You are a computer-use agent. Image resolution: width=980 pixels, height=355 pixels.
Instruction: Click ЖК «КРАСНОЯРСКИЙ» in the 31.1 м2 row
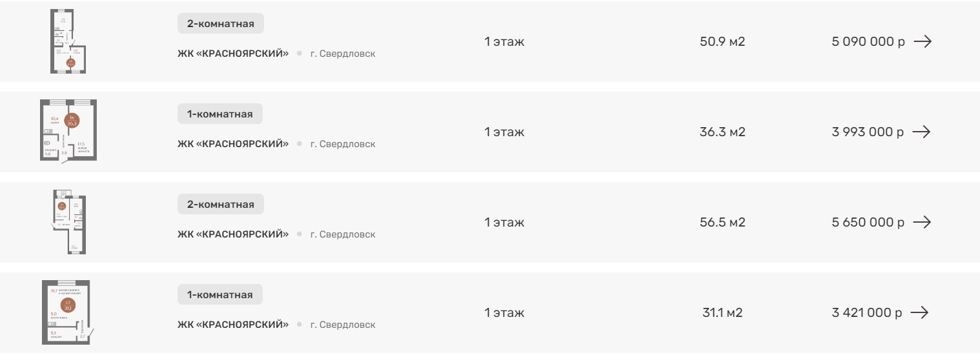click(233, 325)
